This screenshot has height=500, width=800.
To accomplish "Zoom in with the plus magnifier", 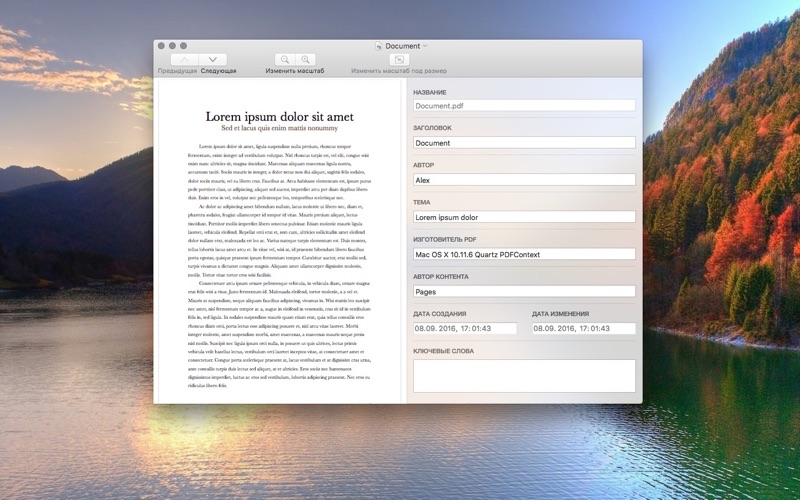I will 306,60.
